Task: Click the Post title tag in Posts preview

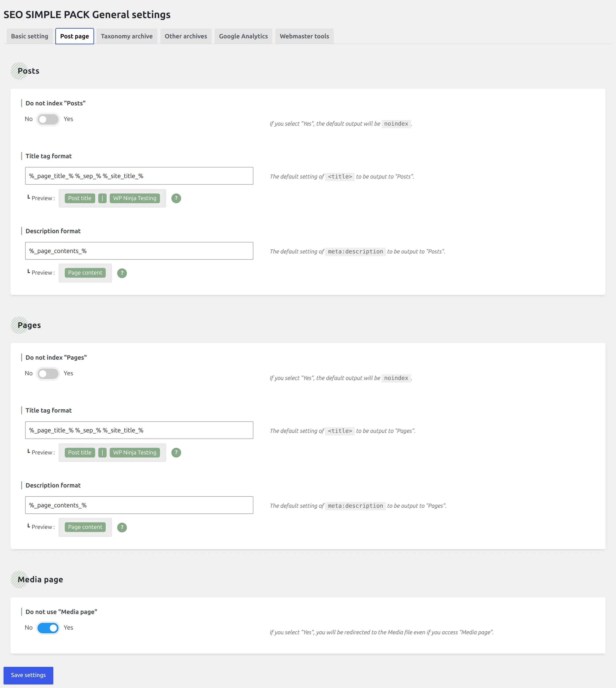Action: (x=80, y=198)
